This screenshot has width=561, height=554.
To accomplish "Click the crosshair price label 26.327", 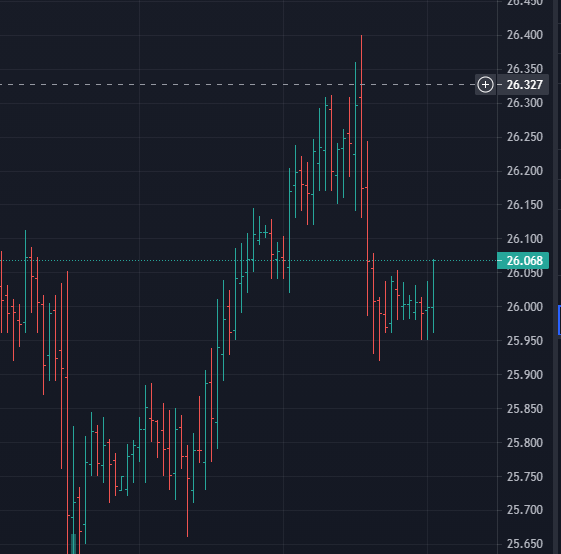I will coord(524,85).
